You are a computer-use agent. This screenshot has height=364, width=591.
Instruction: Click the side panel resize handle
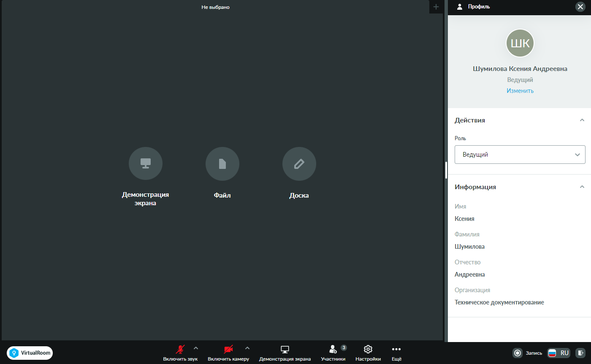click(446, 170)
